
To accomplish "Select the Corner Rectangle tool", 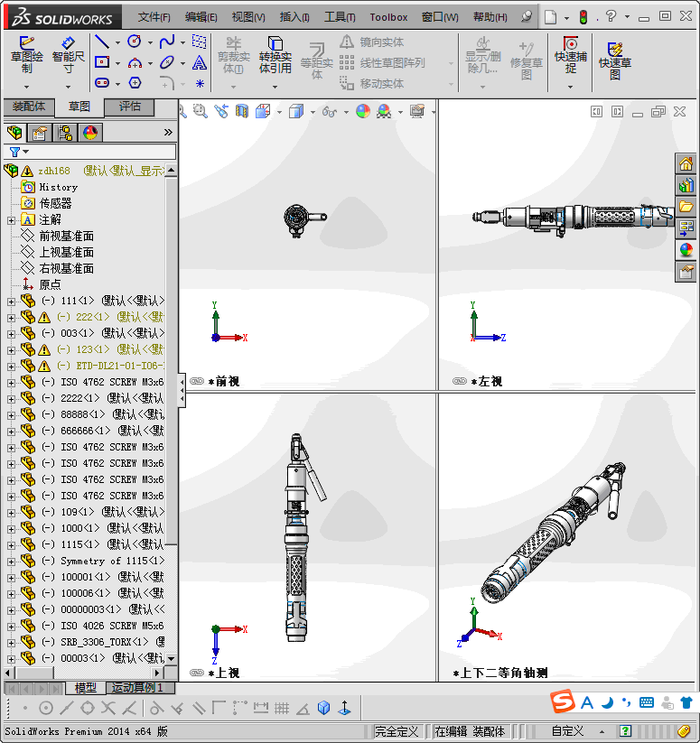I will coord(102,62).
